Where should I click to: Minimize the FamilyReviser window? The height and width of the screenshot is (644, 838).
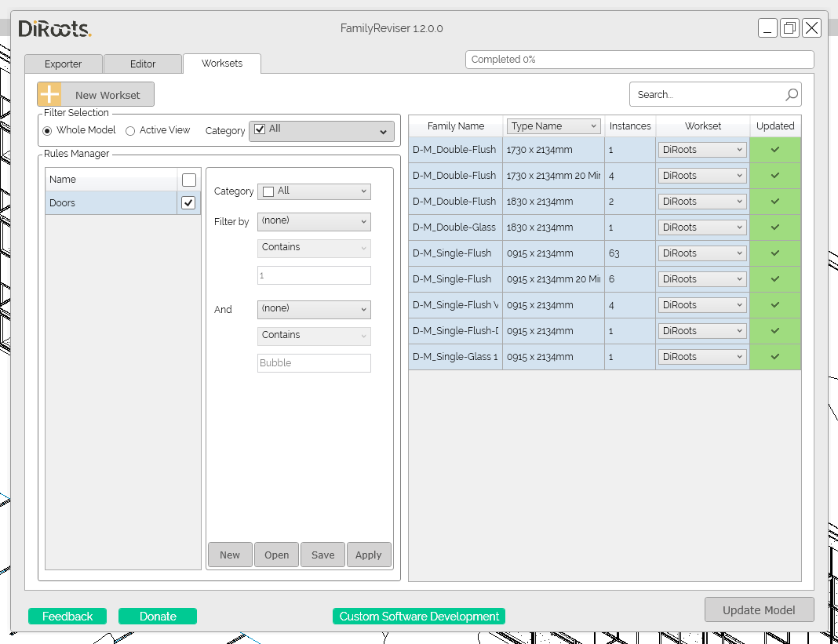click(767, 27)
